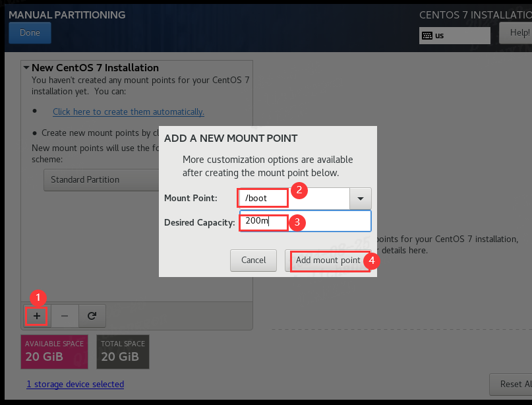Click the Desired Capacity: label
The image size is (532, 405).
[x=200, y=223]
